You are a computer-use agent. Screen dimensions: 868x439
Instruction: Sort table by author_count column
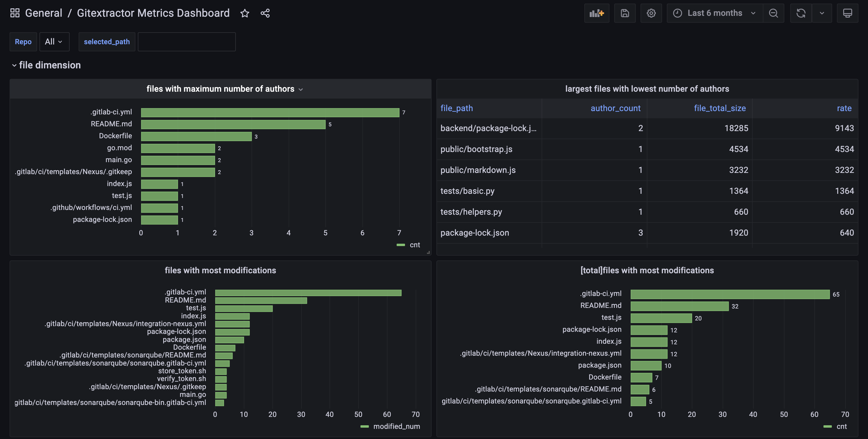(615, 108)
